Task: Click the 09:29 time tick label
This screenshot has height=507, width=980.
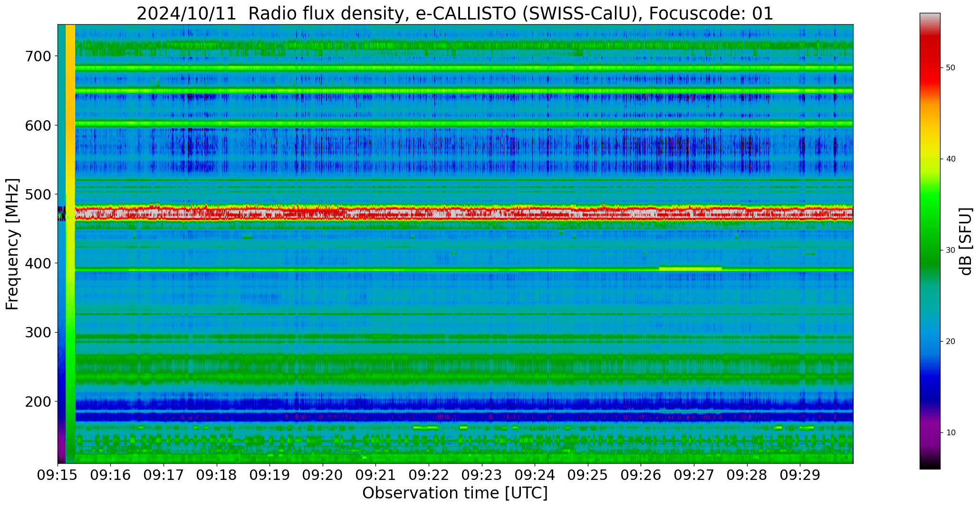Action: point(800,475)
